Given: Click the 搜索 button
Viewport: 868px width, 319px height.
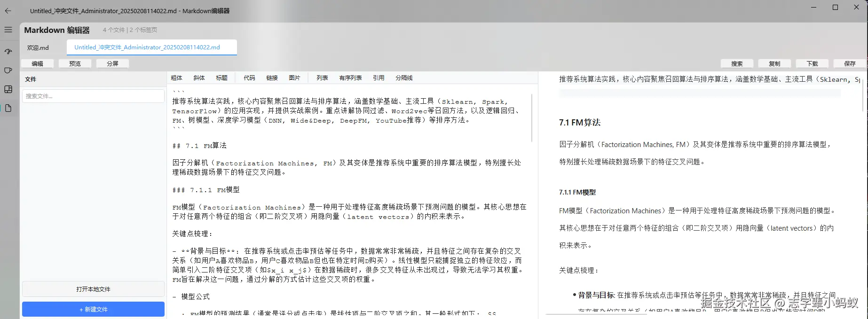Looking at the screenshot, I should point(737,63).
